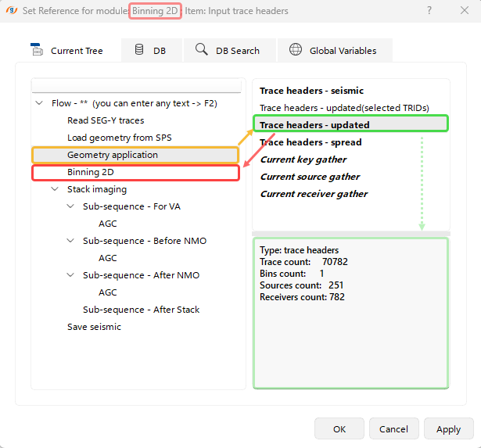Image resolution: width=481 pixels, height=448 pixels.
Task: Switch to the DB tab
Action: (152, 50)
